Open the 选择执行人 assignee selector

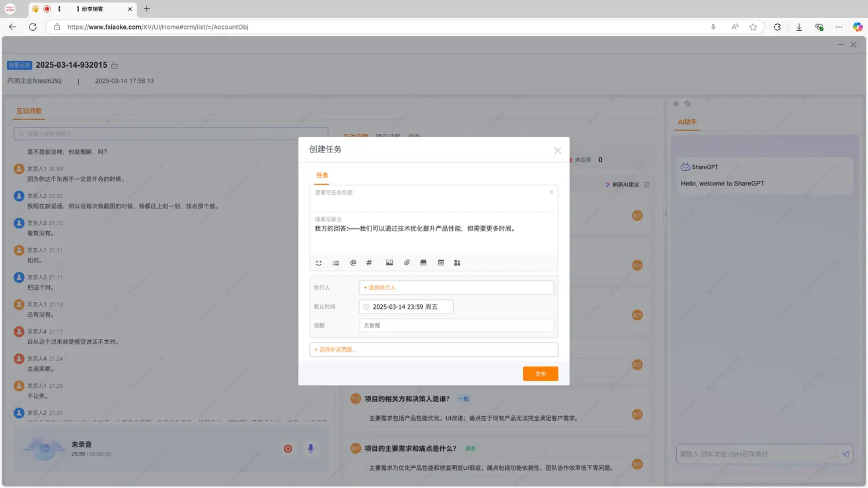456,288
